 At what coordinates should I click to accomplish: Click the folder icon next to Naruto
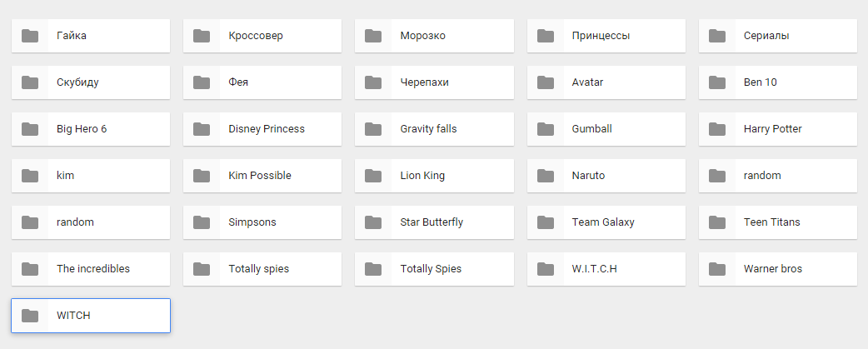coord(546,176)
